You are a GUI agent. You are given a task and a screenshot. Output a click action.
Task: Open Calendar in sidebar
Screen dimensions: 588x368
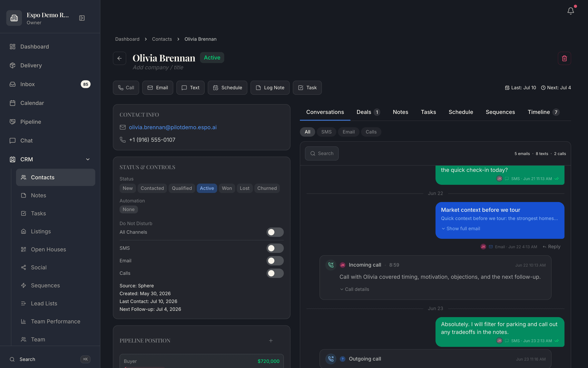pyautogui.click(x=50, y=103)
